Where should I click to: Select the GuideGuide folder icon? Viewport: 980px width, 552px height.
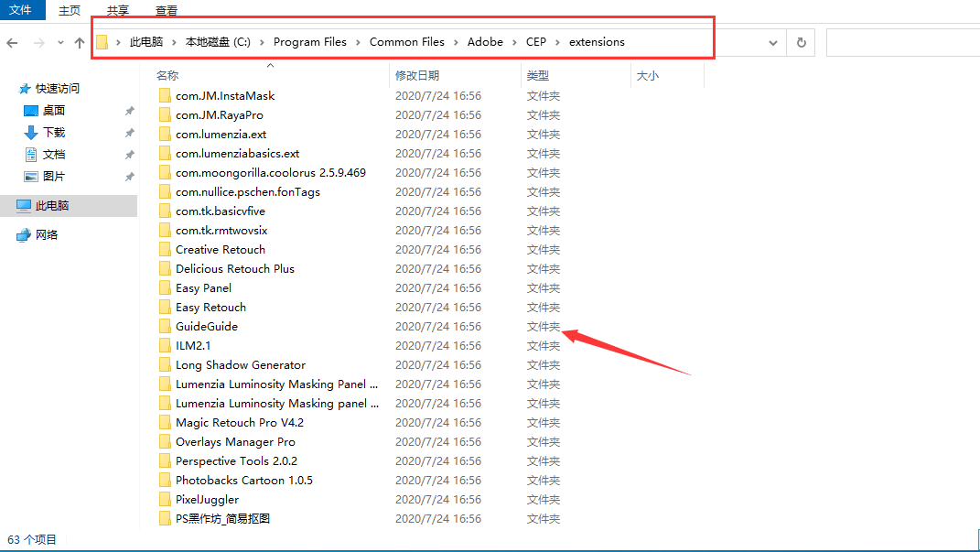(165, 326)
